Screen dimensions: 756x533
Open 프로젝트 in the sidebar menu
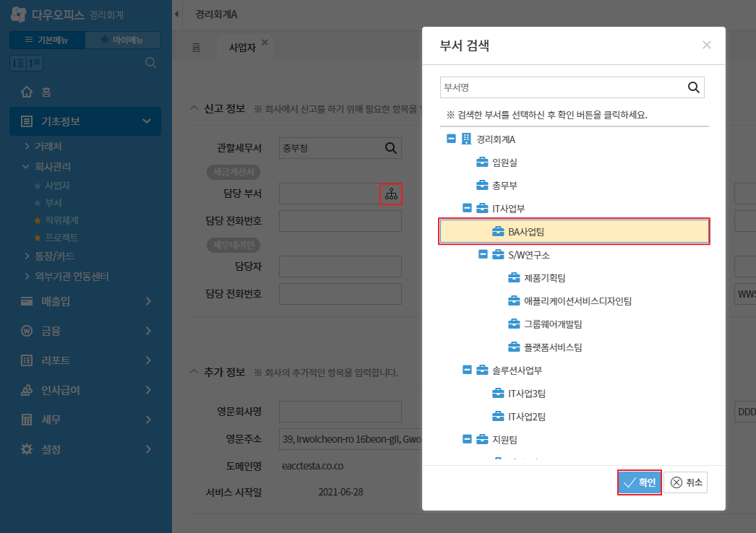coord(61,238)
